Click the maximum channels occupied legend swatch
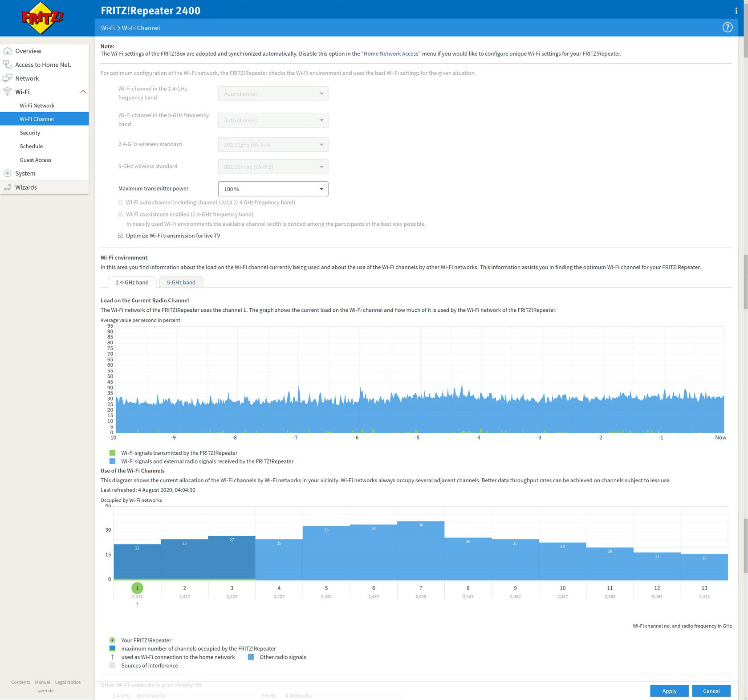The image size is (748, 700). pyautogui.click(x=112, y=648)
